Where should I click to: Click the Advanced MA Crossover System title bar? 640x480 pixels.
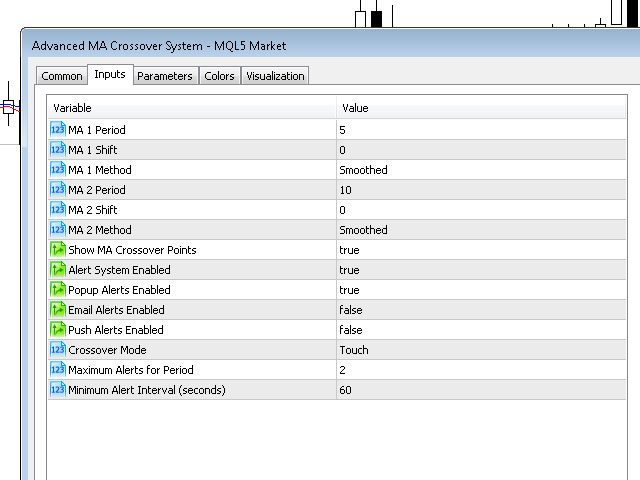[331, 45]
